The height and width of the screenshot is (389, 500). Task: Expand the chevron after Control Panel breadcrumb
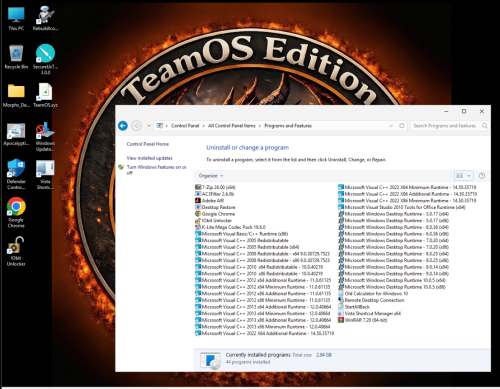pos(203,126)
